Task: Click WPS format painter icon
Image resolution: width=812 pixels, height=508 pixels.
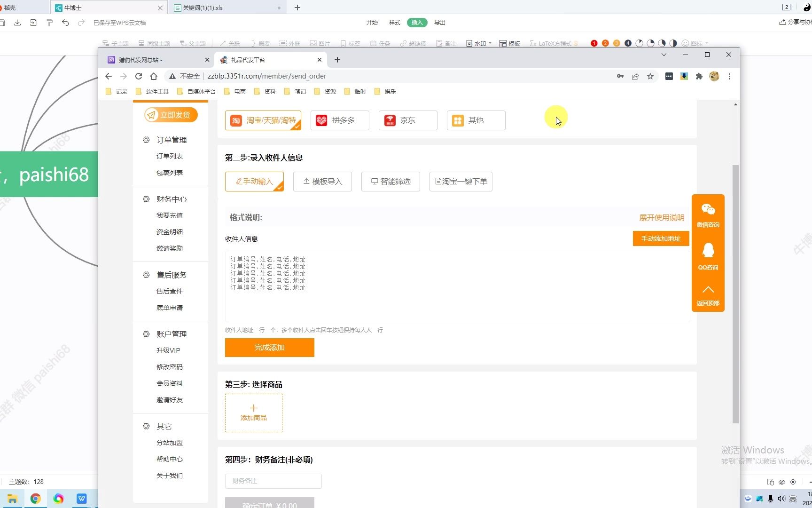Action: point(49,23)
